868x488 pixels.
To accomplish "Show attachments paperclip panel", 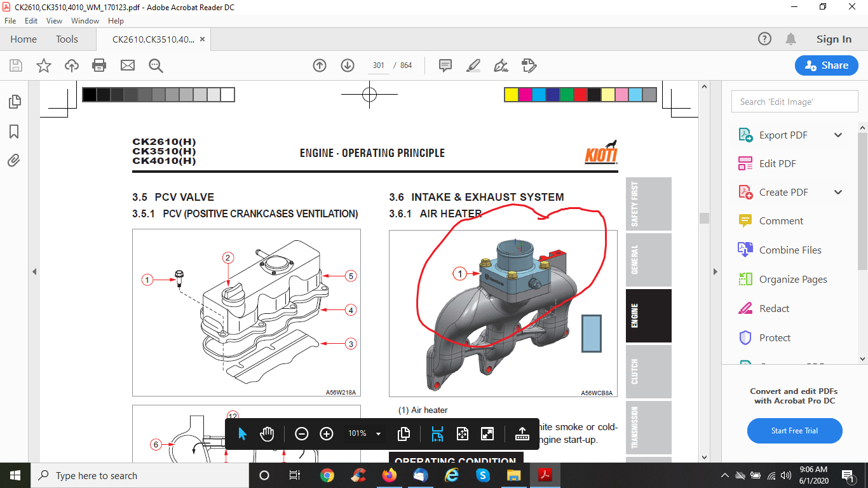I will click(14, 161).
